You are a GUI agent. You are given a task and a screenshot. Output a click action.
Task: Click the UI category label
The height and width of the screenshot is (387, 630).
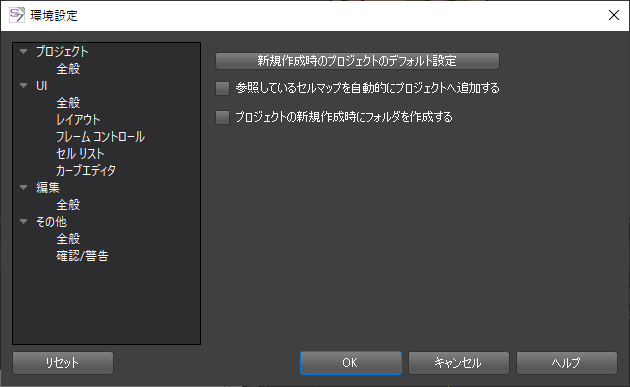(41, 86)
